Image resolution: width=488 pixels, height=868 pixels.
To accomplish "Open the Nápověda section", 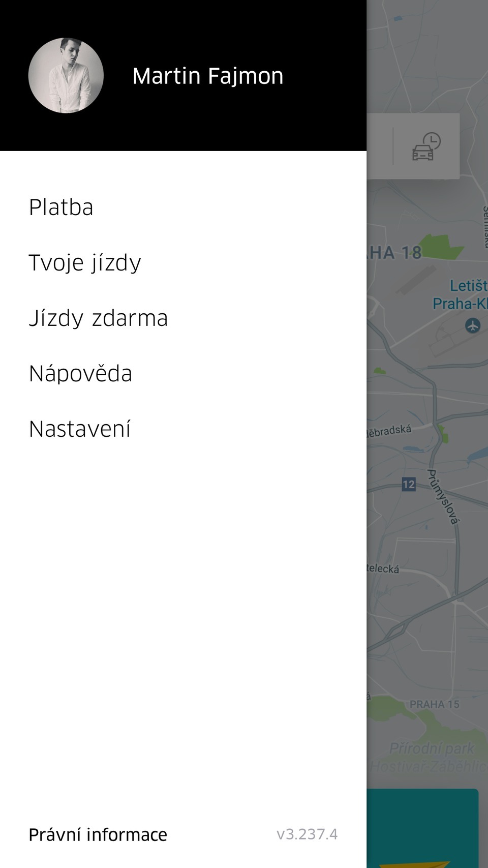I will click(81, 373).
